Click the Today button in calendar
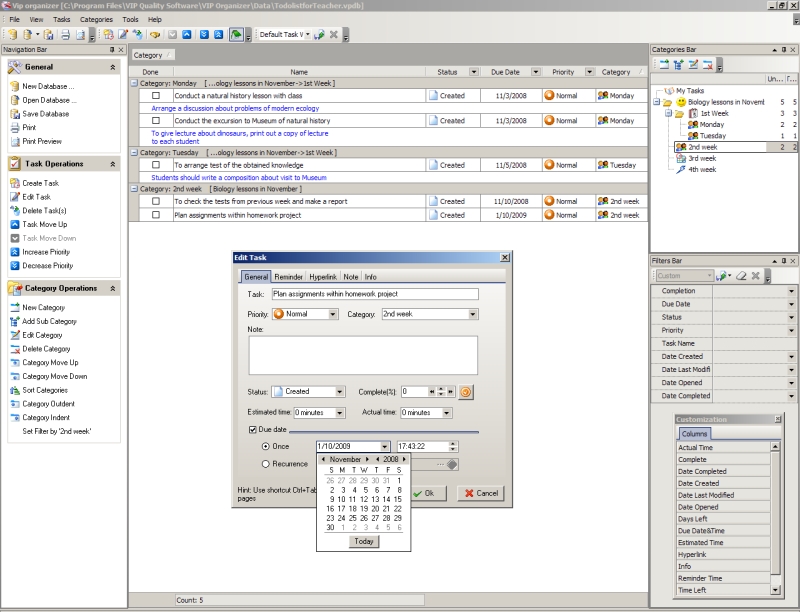Screen dimensions: 800x612 click(363, 541)
